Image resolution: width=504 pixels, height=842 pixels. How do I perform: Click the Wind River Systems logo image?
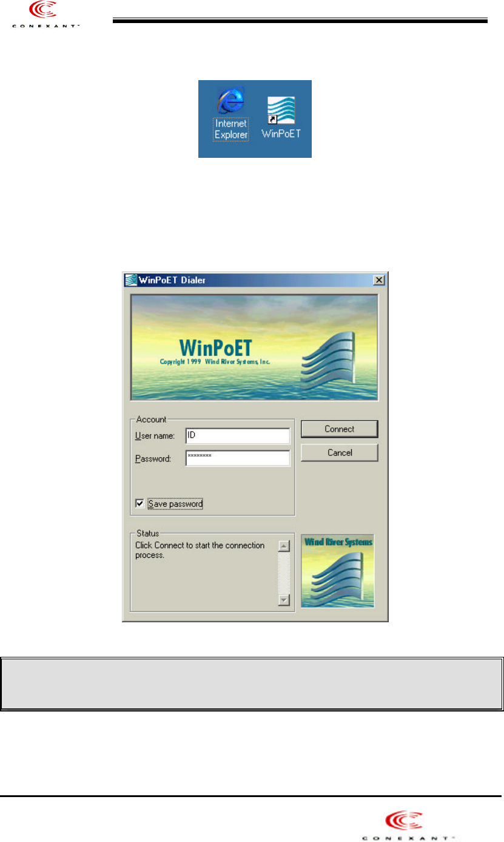[338, 571]
